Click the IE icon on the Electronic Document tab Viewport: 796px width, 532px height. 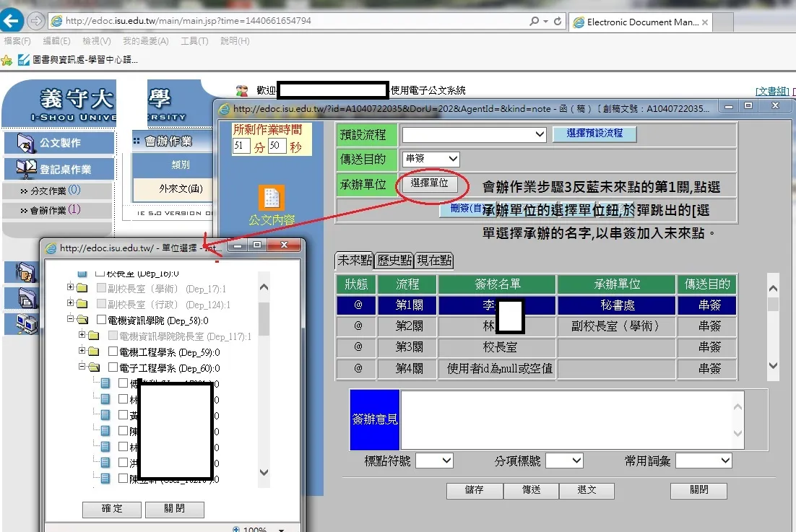coord(579,22)
